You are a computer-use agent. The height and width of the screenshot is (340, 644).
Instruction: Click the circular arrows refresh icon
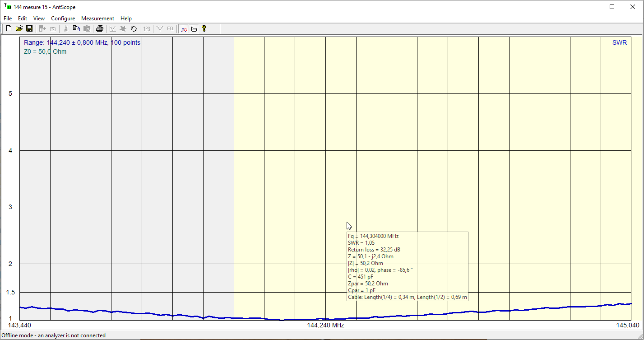coord(134,29)
